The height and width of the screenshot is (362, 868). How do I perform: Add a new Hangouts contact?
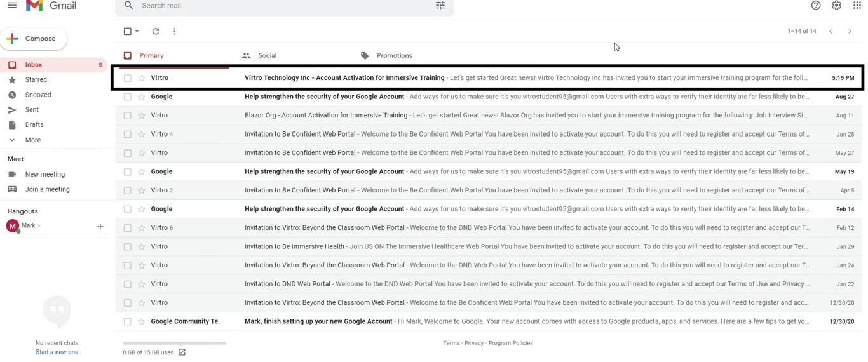tap(100, 227)
